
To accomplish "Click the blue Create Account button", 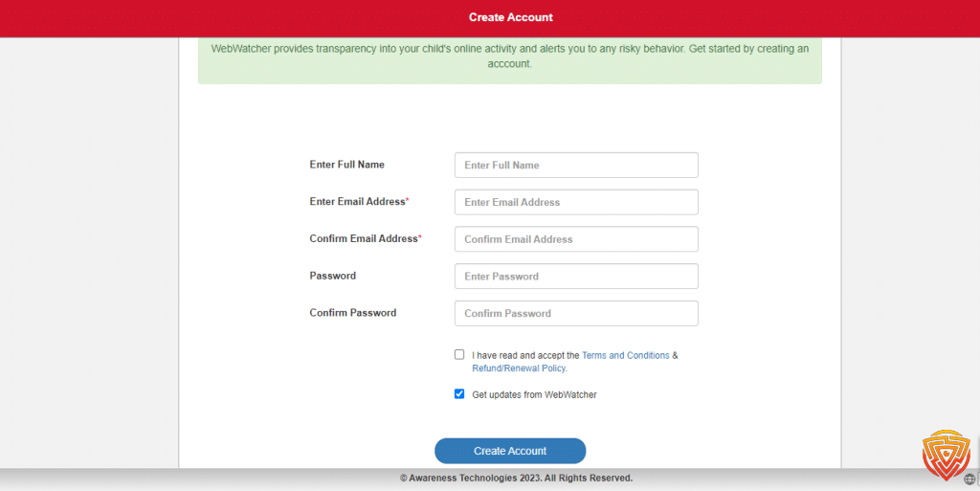I will point(510,451).
